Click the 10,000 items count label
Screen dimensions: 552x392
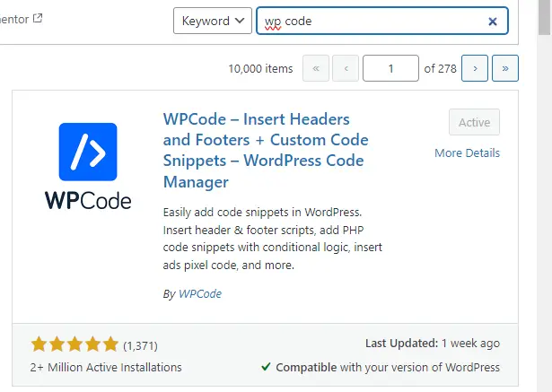260,68
